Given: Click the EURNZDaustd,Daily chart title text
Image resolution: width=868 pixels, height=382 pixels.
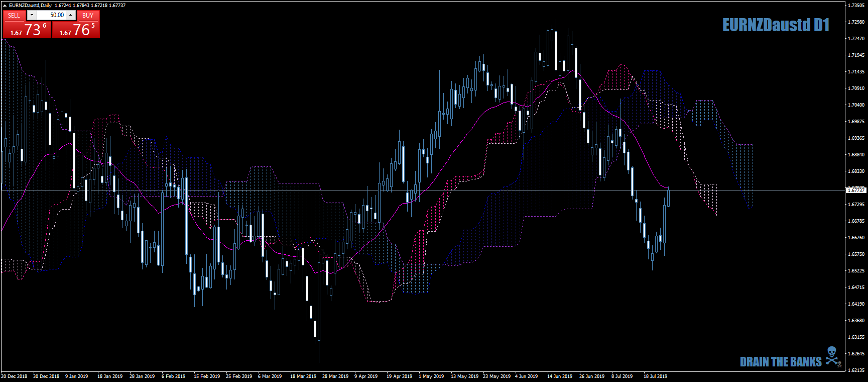Looking at the screenshot, I should coord(30,5).
